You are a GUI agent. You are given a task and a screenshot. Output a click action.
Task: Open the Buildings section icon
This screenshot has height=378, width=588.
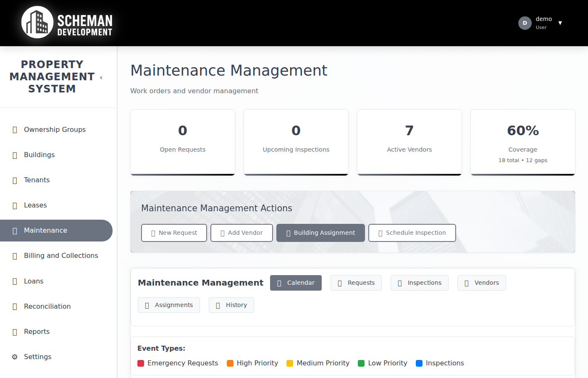[14, 155]
